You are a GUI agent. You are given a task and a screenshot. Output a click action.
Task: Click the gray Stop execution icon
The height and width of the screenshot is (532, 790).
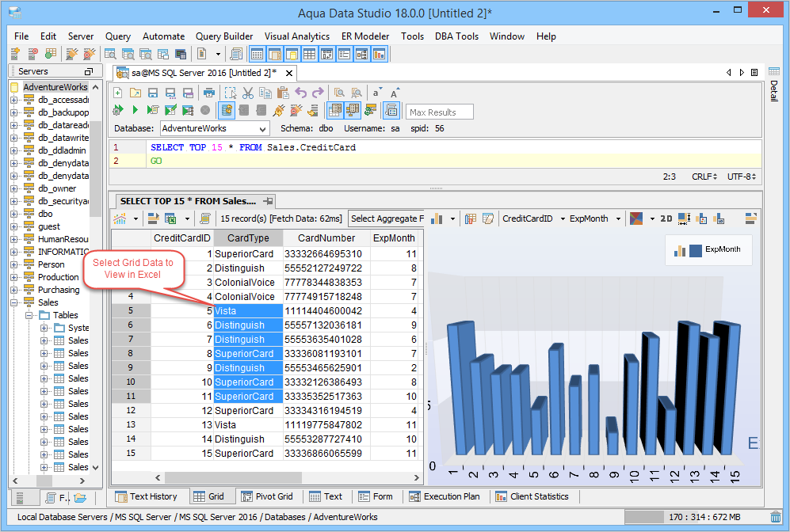205,110
